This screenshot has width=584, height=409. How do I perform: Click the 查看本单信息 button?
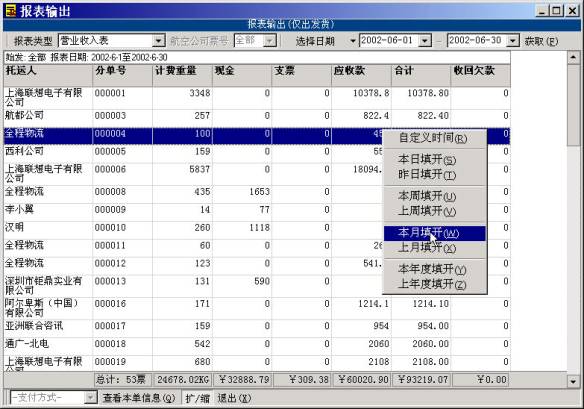pos(139,398)
